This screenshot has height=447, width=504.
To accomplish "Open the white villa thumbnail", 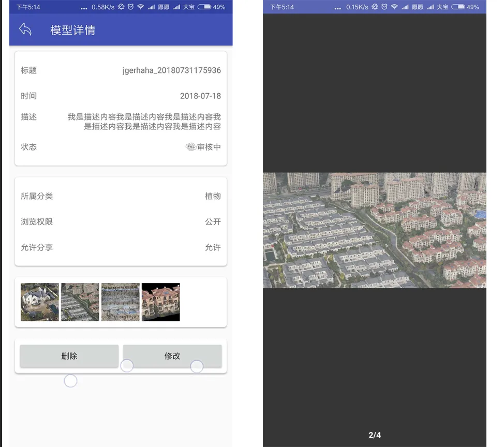I will click(40, 302).
